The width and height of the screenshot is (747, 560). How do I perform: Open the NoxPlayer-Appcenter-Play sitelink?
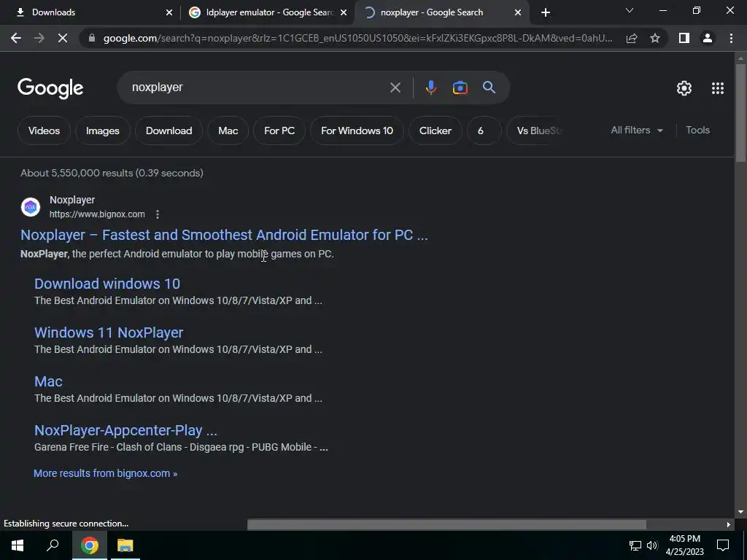pos(125,430)
